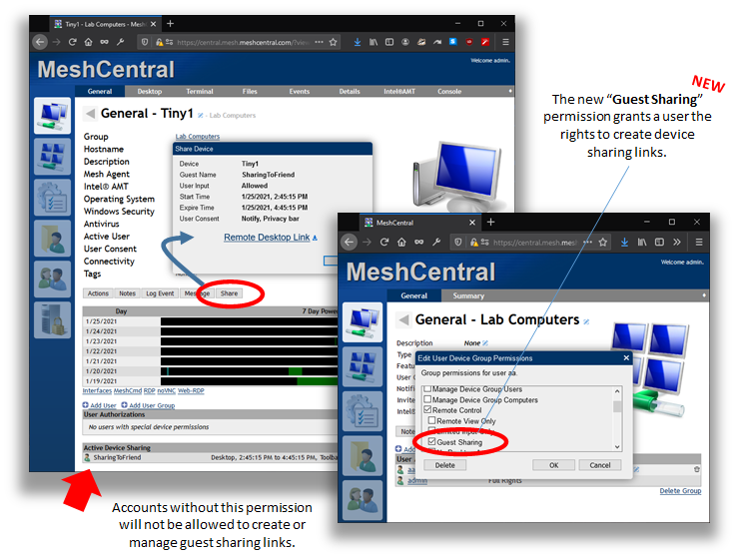
Task: Reload the page in Tiny1 browser window
Action: [x=72, y=42]
